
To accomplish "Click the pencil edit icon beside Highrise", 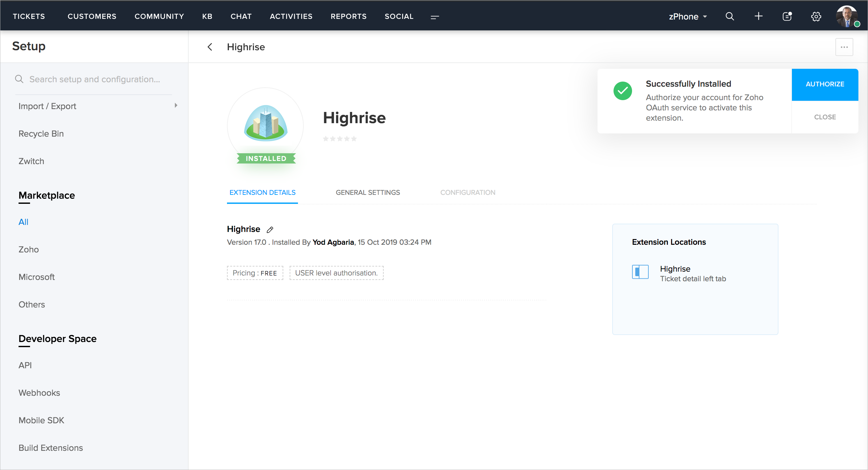I will click(270, 230).
